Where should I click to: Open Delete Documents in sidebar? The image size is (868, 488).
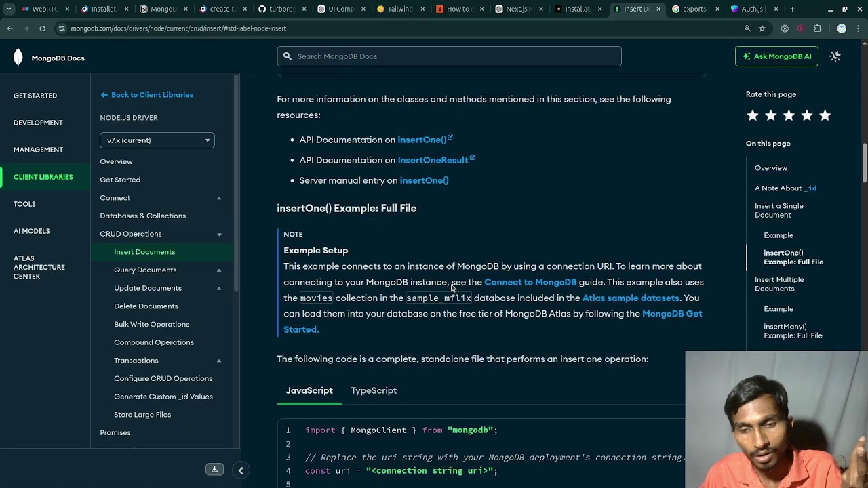pos(146,306)
